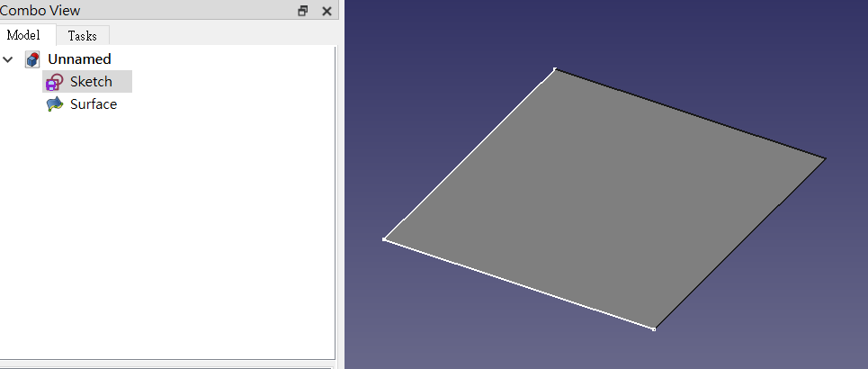Undock the Combo View panel
868x369 pixels.
pyautogui.click(x=303, y=11)
